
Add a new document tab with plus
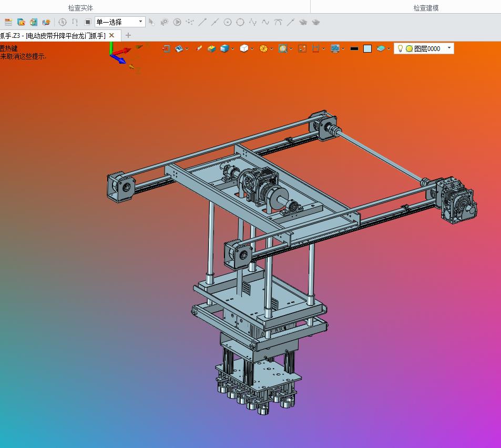click(x=128, y=35)
